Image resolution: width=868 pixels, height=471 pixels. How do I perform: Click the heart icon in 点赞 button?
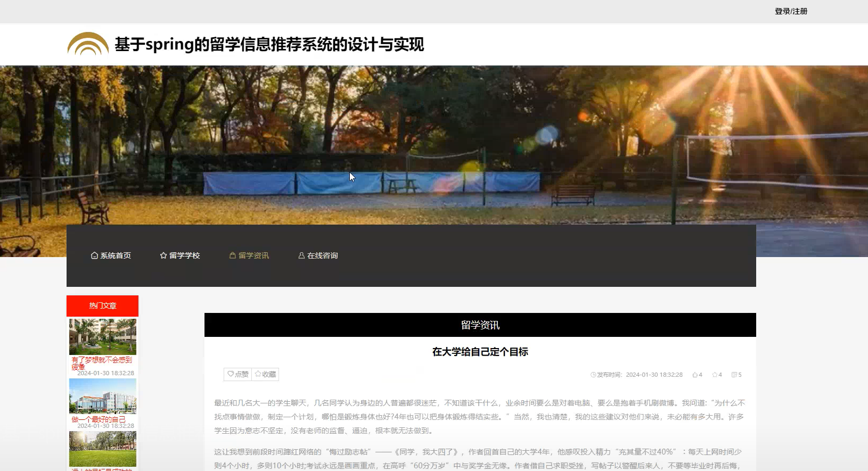click(231, 374)
